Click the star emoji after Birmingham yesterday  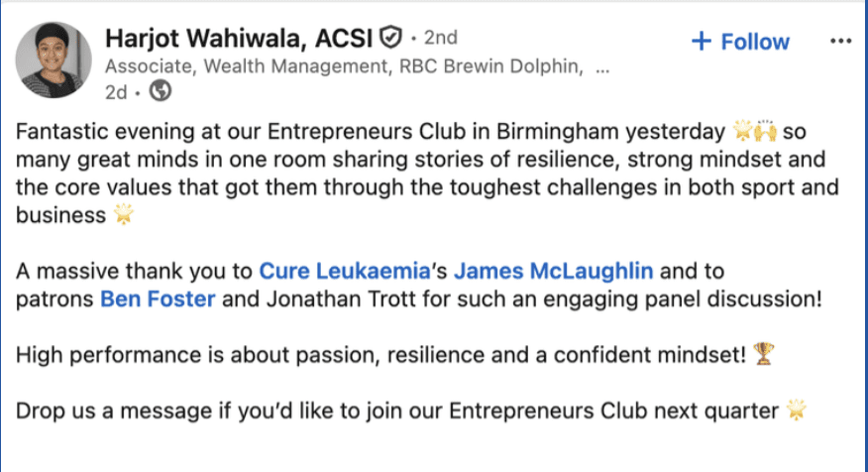pyautogui.click(x=741, y=133)
